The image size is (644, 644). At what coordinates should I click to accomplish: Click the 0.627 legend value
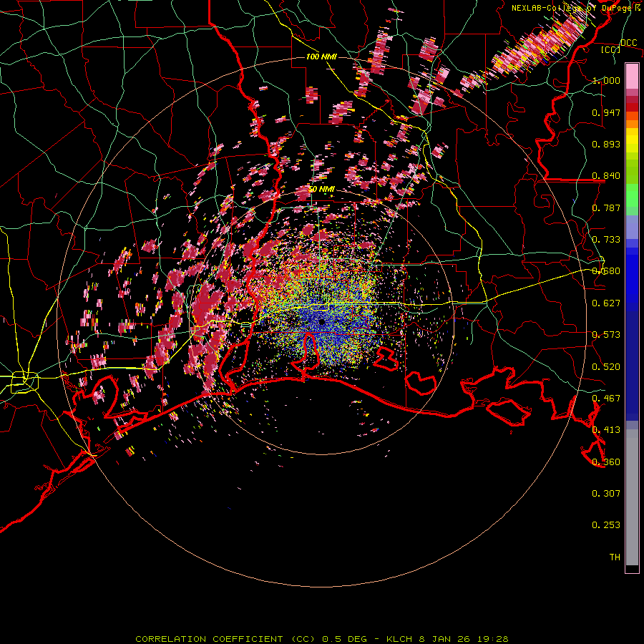pyautogui.click(x=606, y=303)
